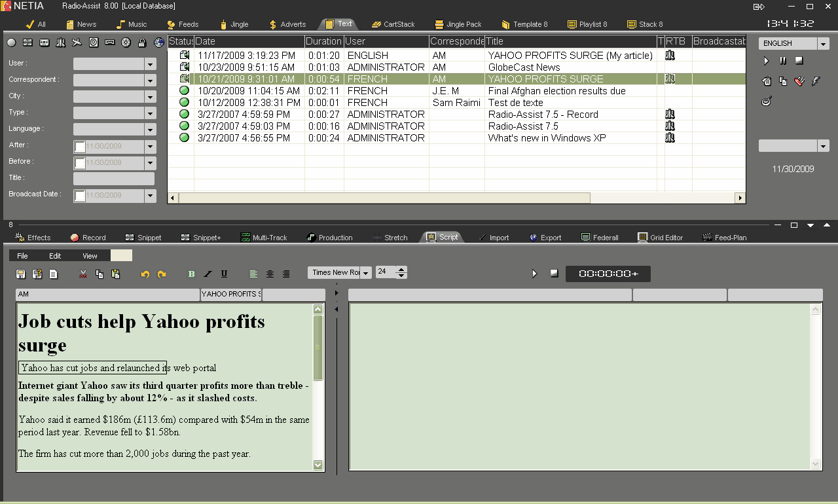
Task: Enable the After date filter checkbox
Action: [x=80, y=147]
